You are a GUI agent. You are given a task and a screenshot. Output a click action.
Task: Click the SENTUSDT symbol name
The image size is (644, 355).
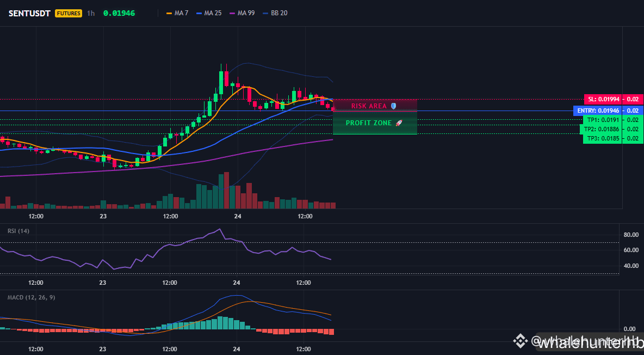[29, 13]
